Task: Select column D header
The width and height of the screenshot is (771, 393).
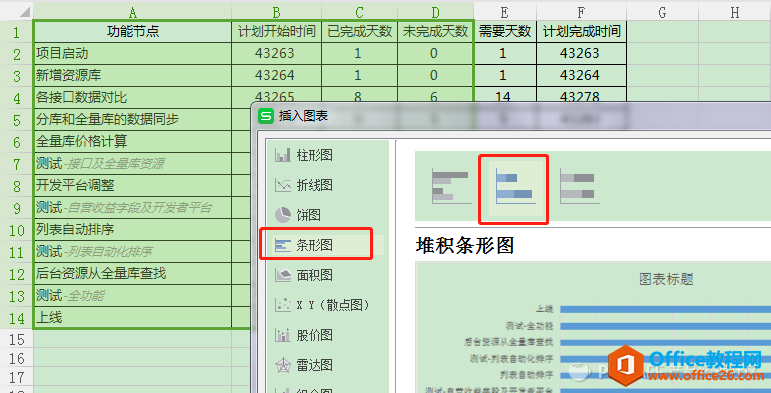Action: click(x=435, y=12)
